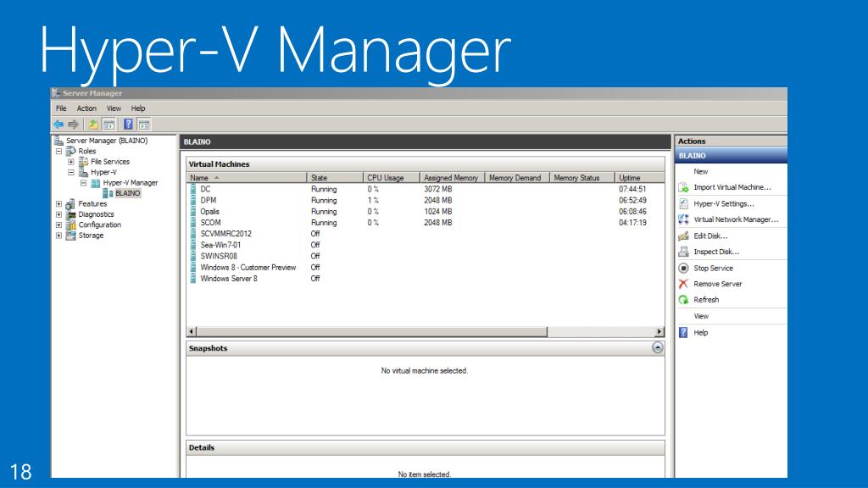Viewport: 868px width, 488px height.
Task: Expand the Storage tree node
Action: pyautogui.click(x=58, y=236)
